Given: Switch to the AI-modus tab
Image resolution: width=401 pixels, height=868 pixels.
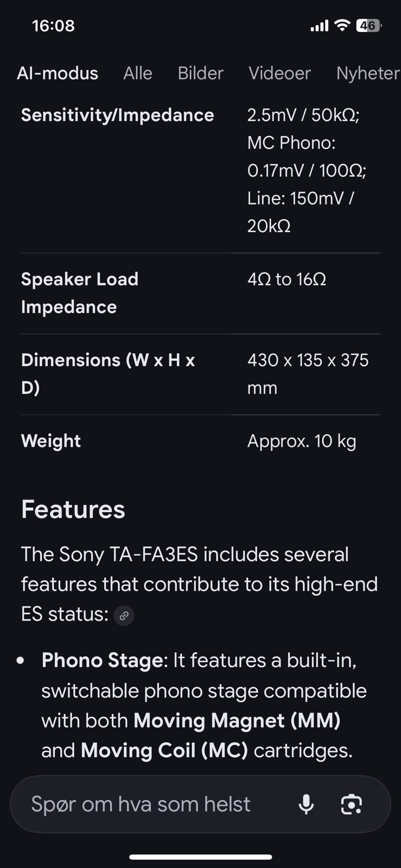Looking at the screenshot, I should point(58,73).
